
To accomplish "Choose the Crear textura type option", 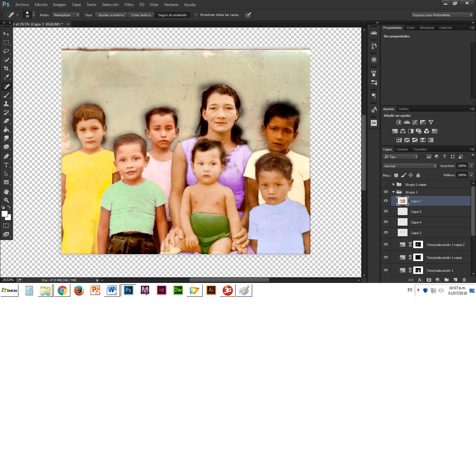I will point(141,15).
